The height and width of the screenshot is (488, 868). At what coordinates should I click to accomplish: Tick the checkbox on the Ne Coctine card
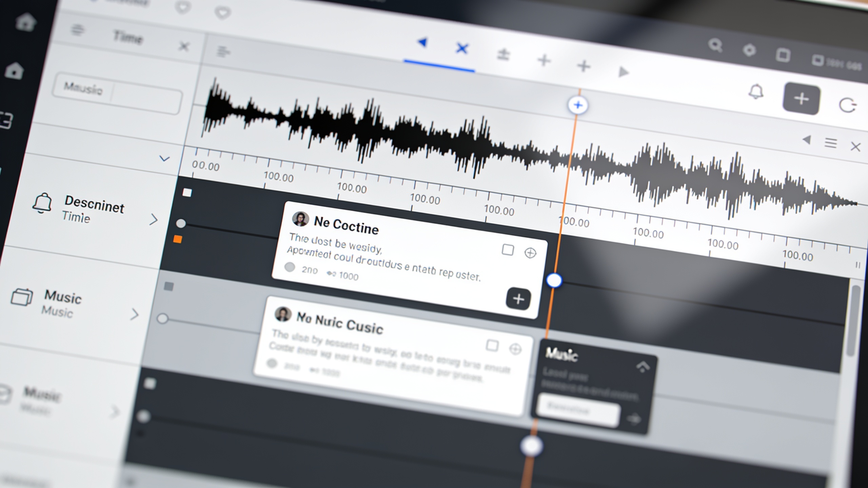click(508, 250)
